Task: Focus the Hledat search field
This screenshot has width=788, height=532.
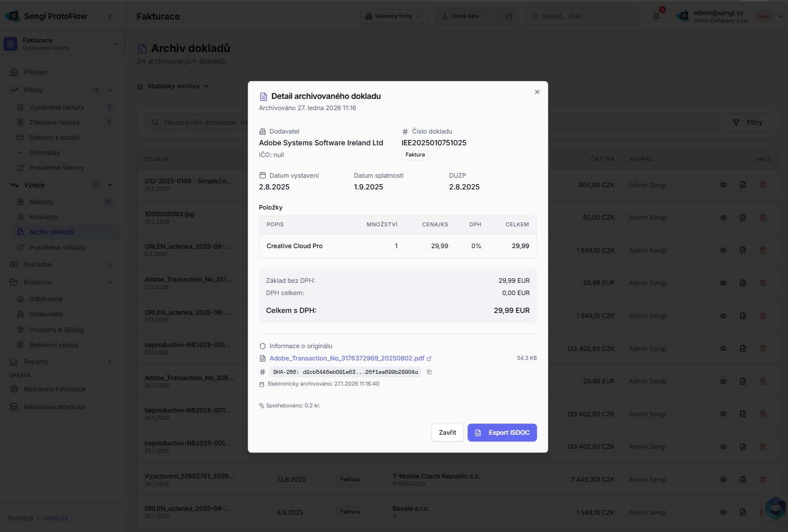Action: pyautogui.click(x=582, y=16)
